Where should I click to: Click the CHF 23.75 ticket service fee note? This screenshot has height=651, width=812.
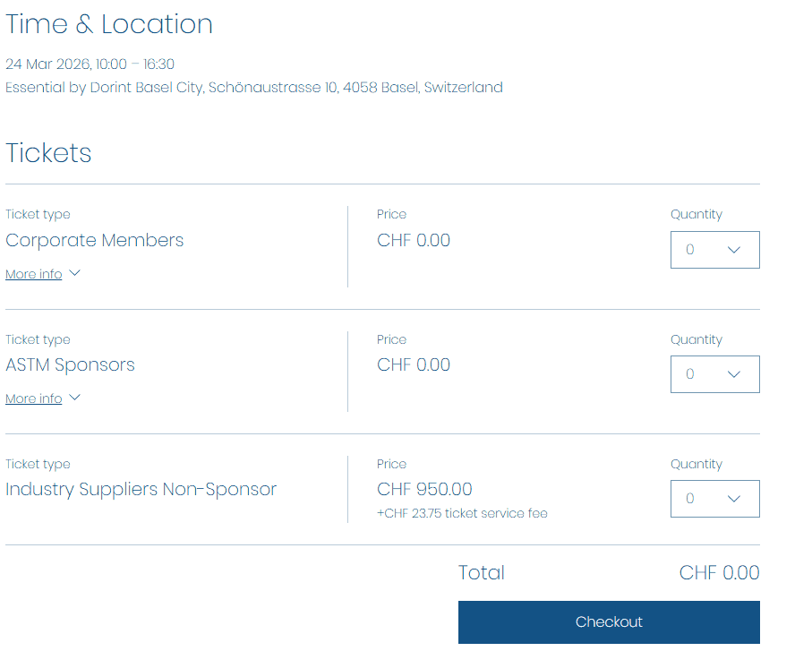coord(462,513)
